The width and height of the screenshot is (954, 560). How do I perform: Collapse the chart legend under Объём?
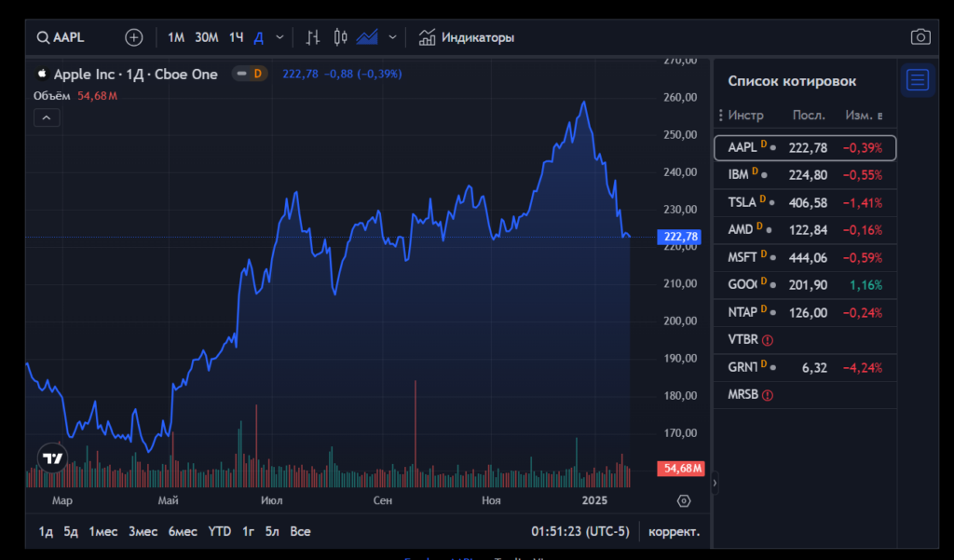tap(47, 117)
